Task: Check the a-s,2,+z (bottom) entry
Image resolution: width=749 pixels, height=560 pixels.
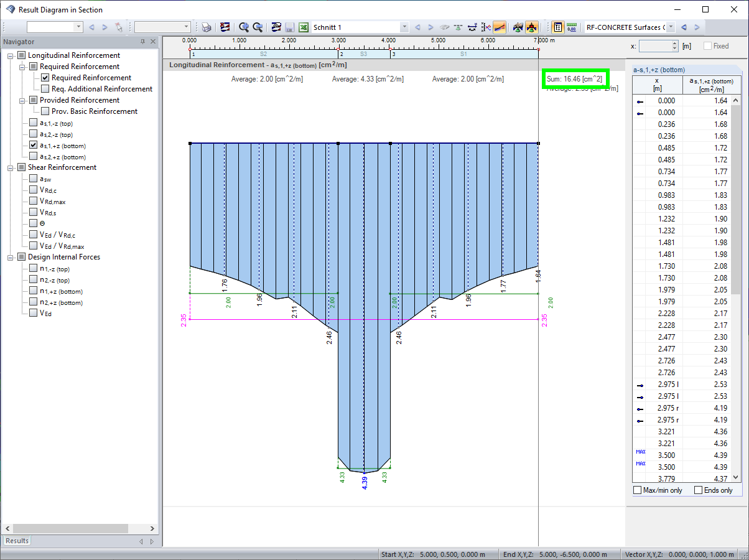Action: tap(33, 157)
